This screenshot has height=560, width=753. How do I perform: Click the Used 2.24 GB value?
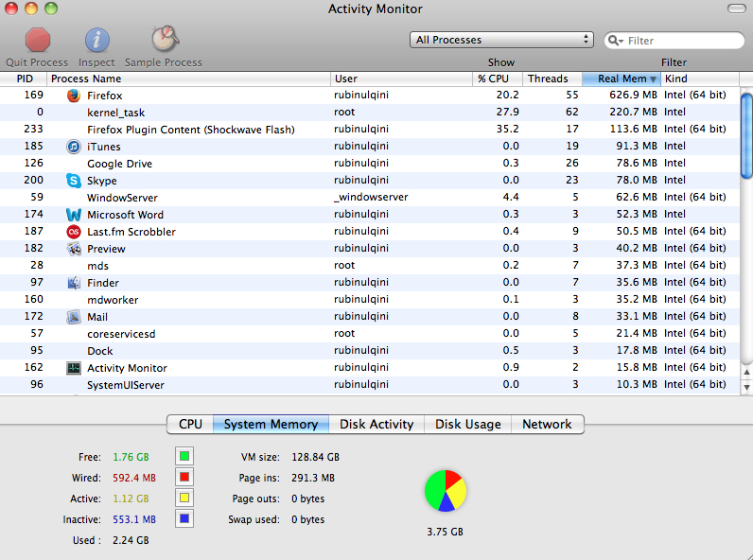click(131, 540)
